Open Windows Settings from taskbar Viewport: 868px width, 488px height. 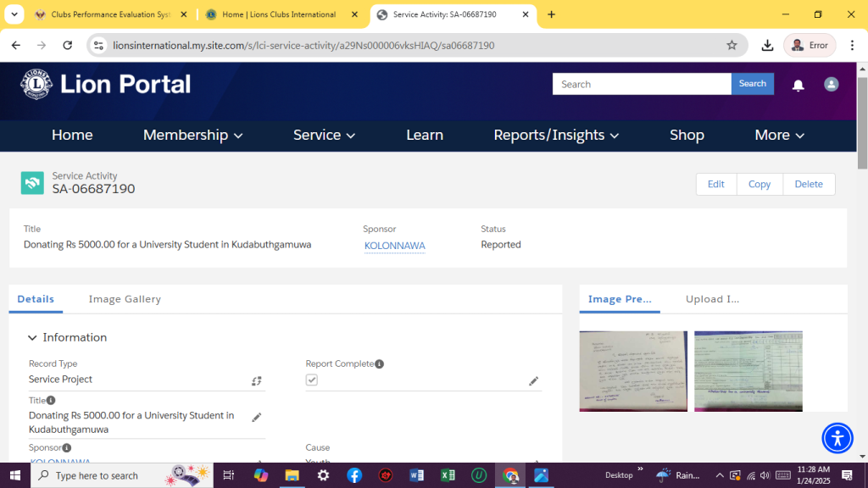(x=323, y=475)
